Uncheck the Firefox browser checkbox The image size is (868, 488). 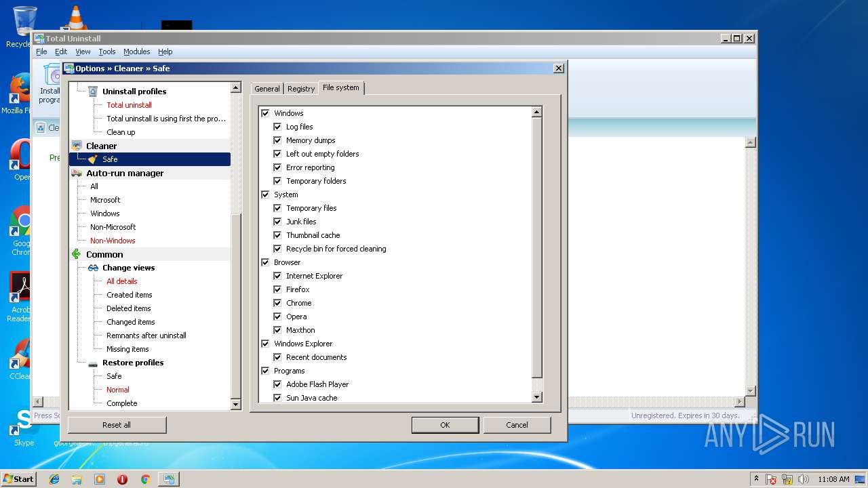tap(277, 289)
